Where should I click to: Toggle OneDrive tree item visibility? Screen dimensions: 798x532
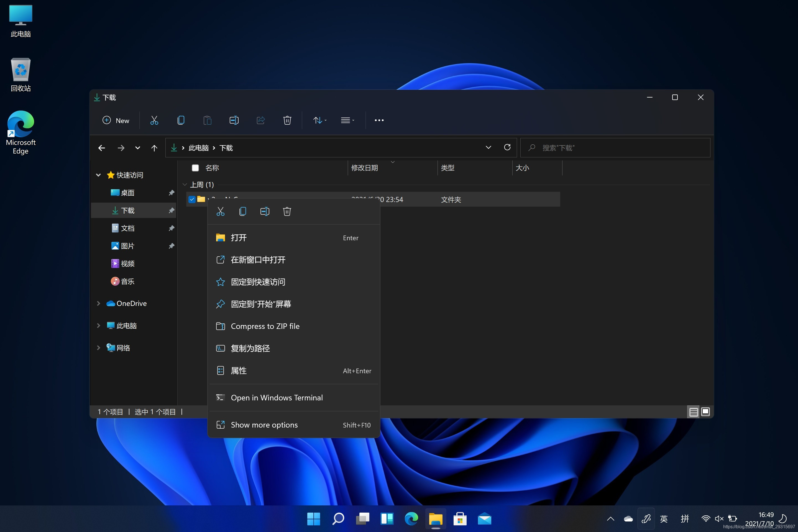[97, 303]
